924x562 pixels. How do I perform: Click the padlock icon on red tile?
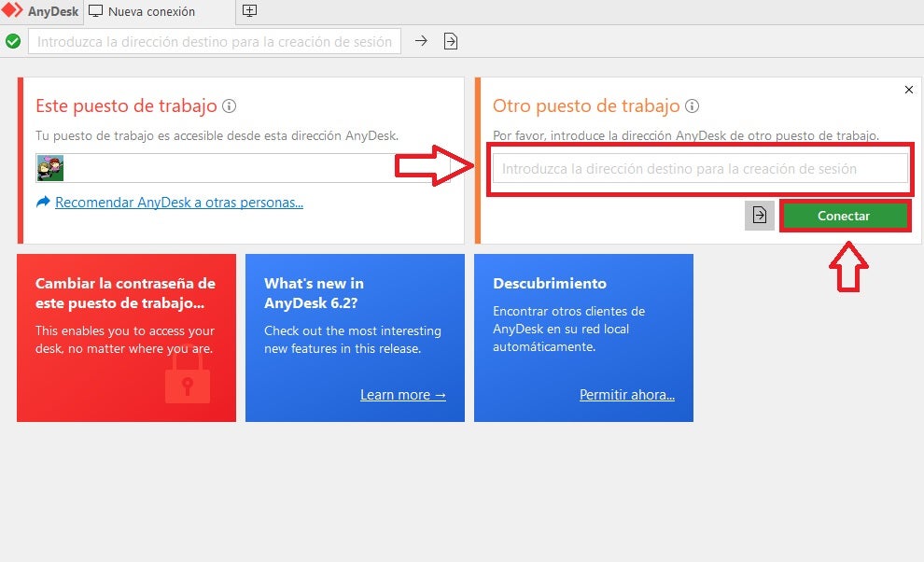click(x=188, y=374)
